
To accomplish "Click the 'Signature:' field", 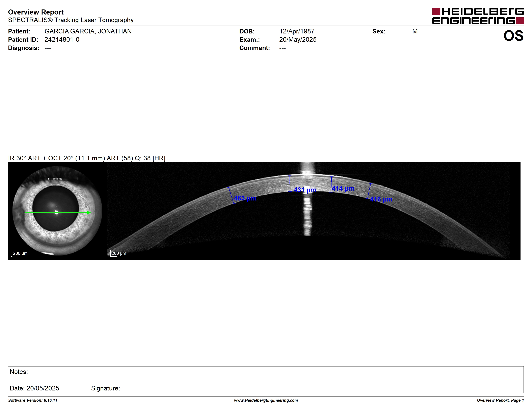I will 105,388.
